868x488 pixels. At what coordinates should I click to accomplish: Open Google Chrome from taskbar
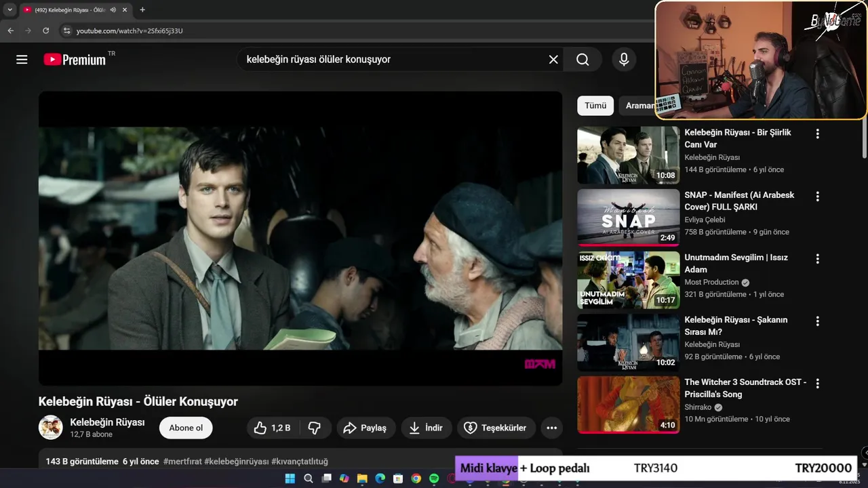[416, 479]
